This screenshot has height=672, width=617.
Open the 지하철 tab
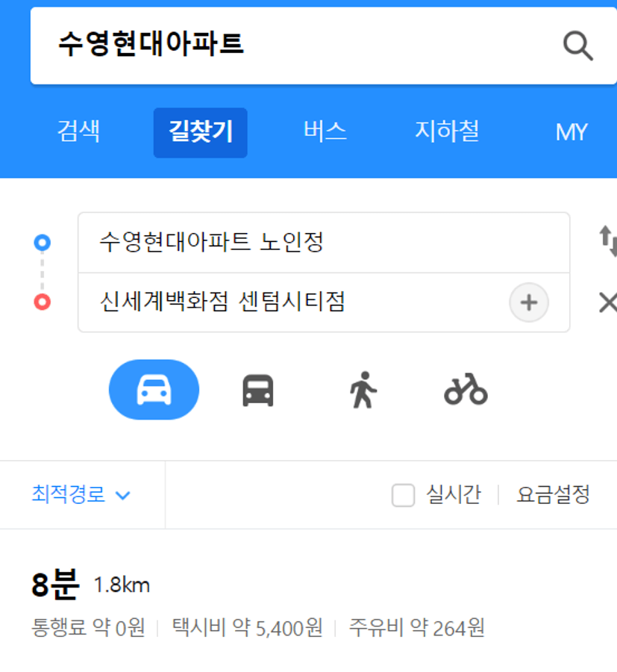[448, 131]
